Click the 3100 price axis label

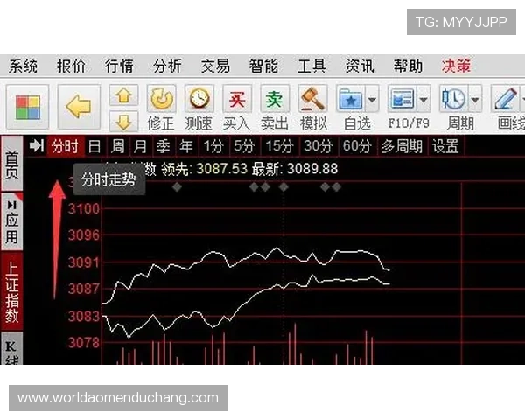[x=84, y=208]
